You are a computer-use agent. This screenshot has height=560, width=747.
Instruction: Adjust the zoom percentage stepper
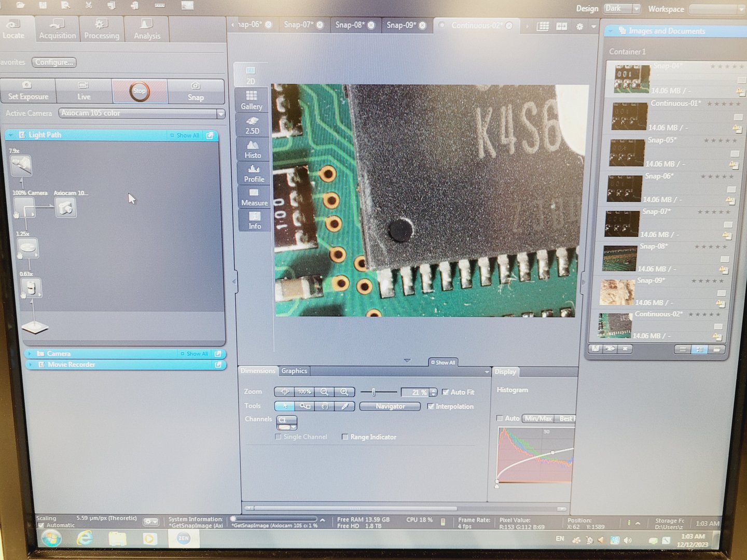click(433, 393)
